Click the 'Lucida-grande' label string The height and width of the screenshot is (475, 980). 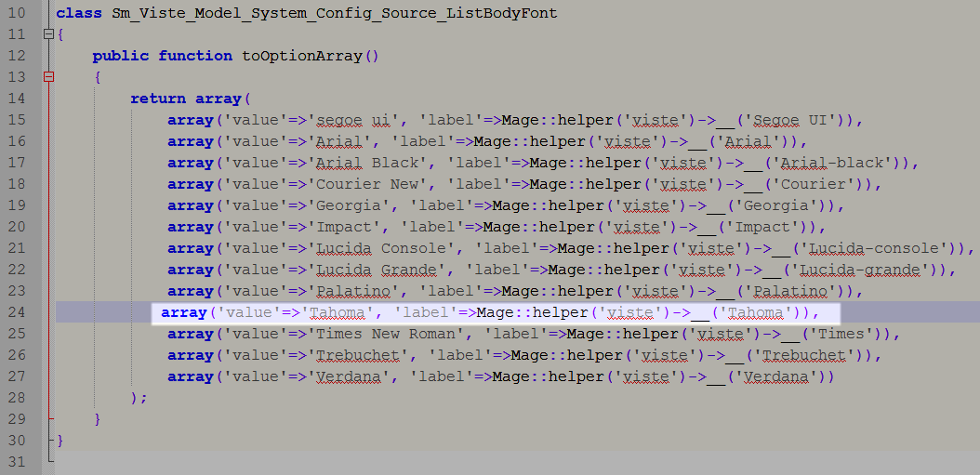pyautogui.click(x=864, y=270)
